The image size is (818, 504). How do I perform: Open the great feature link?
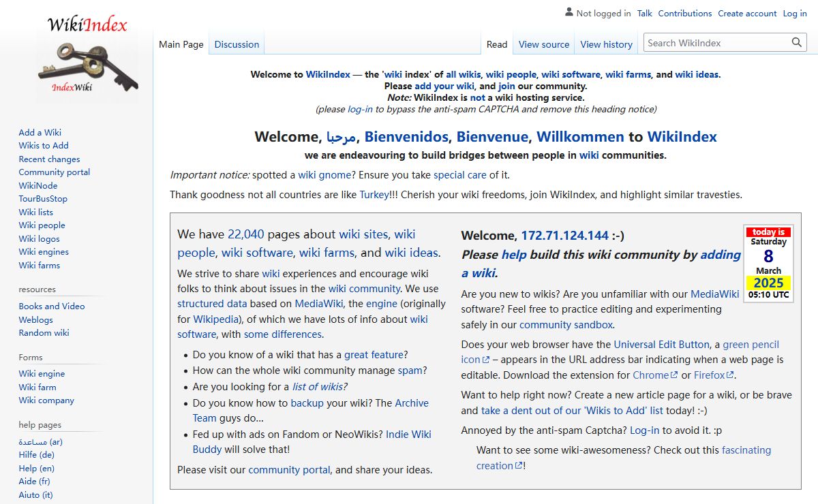[374, 354]
